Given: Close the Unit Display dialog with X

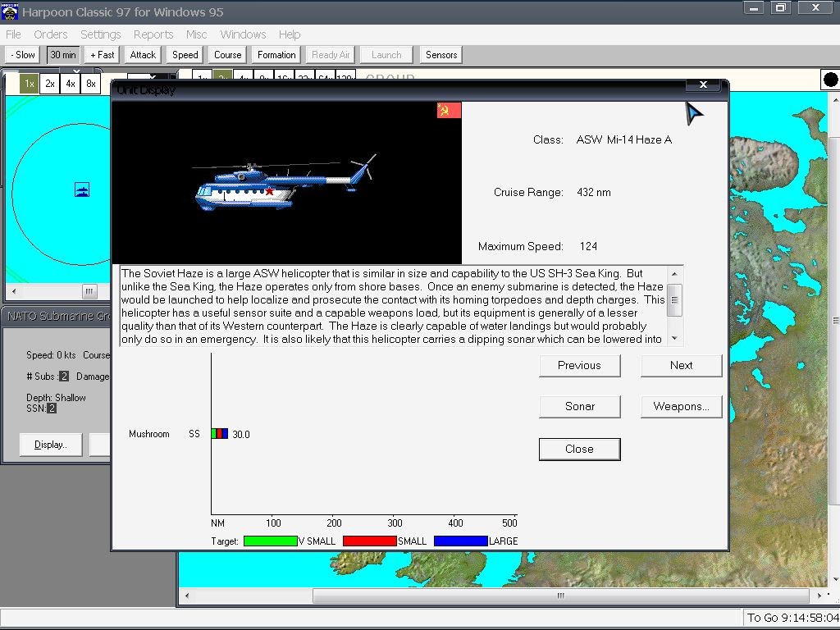Looking at the screenshot, I should 703,84.
